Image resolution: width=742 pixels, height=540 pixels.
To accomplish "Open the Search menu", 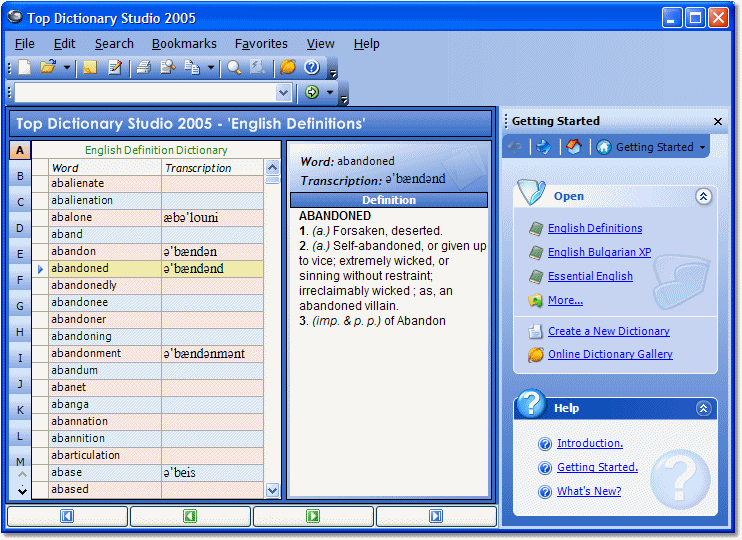I will click(114, 44).
